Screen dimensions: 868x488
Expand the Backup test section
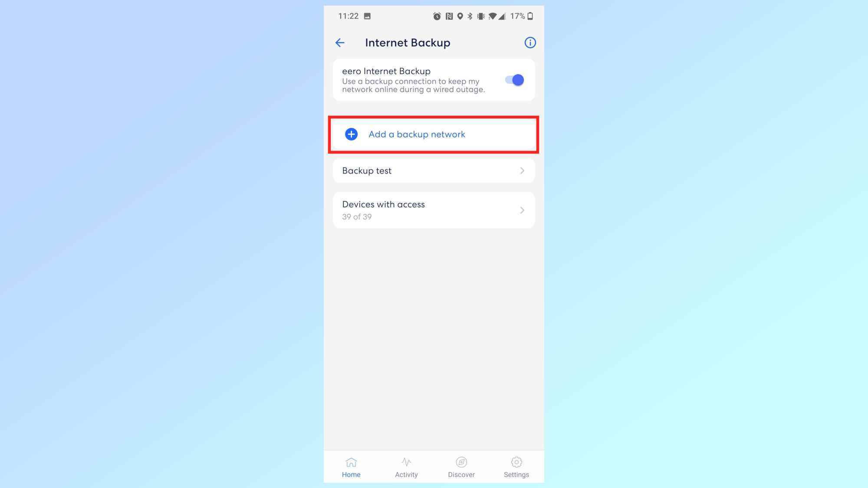[x=434, y=170]
